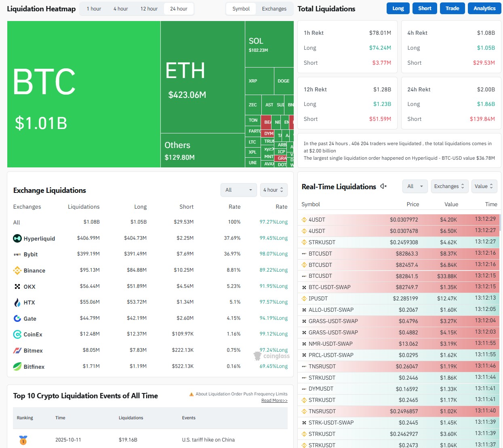The image size is (503, 448).
Task: Open the All exchanges dropdown
Action: pyautogui.click(x=238, y=190)
